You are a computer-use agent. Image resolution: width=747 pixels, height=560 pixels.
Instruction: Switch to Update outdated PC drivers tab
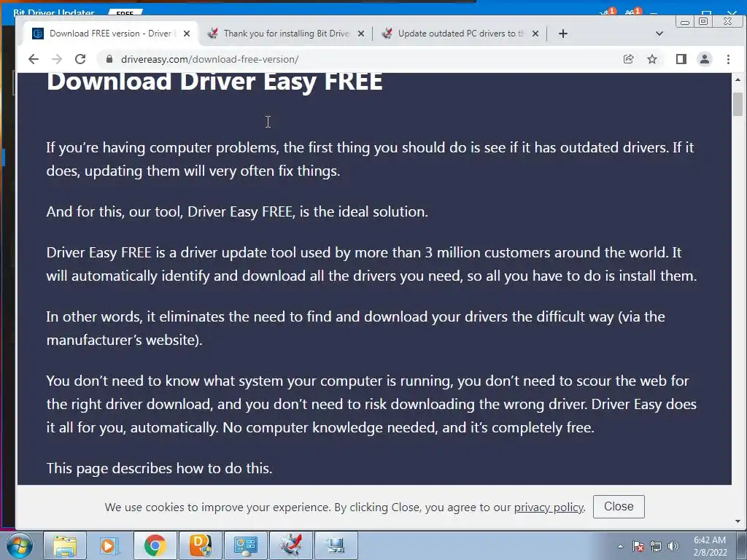click(460, 34)
